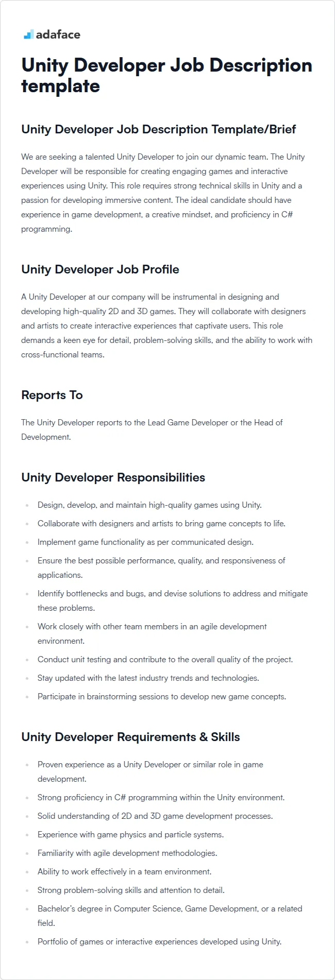The image size is (335, 980).
Task: Click the adaface logo icon
Action: point(28,35)
